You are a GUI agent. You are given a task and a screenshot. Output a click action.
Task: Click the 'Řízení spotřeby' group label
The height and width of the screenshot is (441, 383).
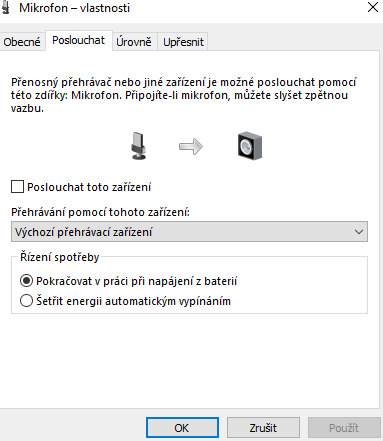[60, 257]
